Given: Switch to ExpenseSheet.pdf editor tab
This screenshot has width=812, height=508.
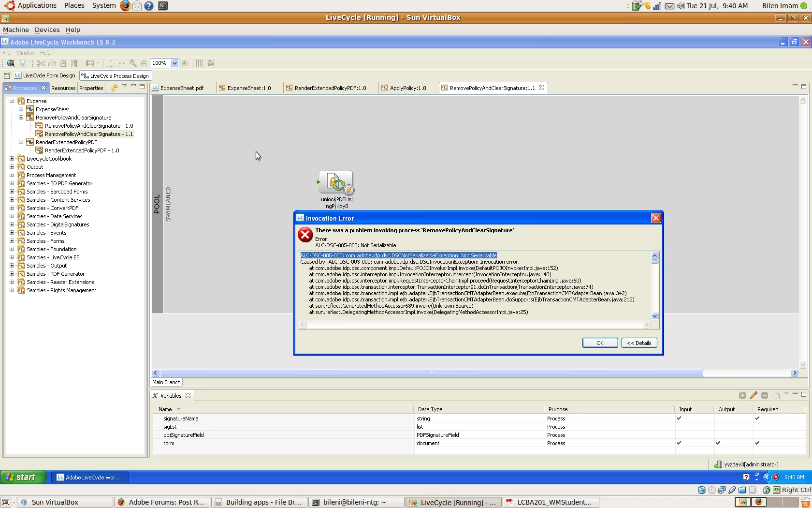Looking at the screenshot, I should (x=182, y=88).
